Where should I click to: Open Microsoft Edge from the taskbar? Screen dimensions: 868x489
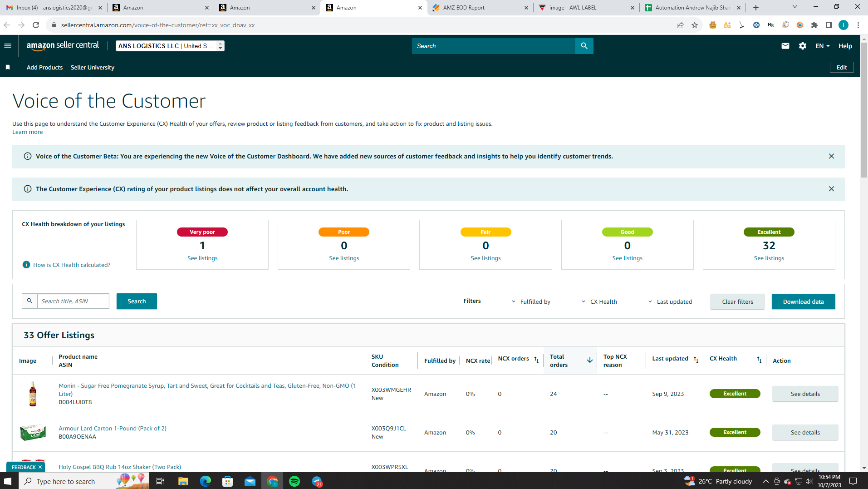click(206, 481)
